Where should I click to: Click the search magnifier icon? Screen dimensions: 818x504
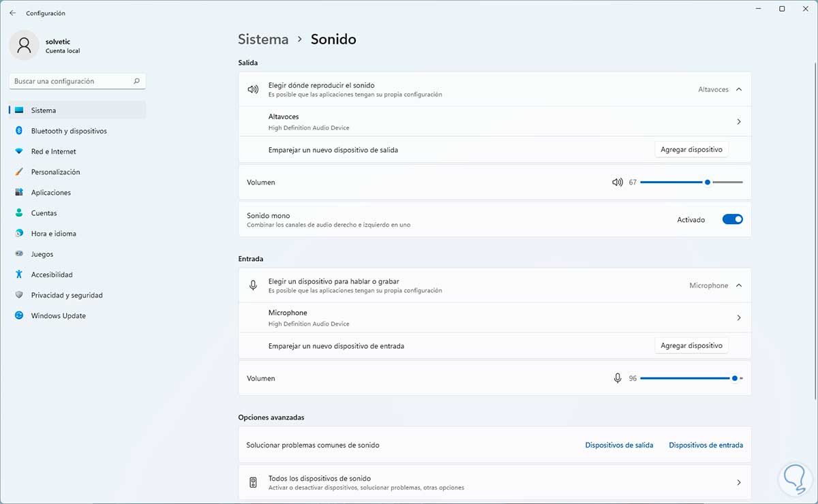(137, 81)
